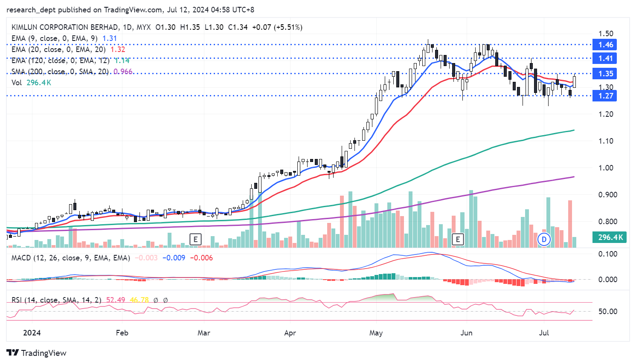Click the SMA 200 indicator legend
Image resolution: width=636 pixels, height=364 pixels.
(60, 72)
